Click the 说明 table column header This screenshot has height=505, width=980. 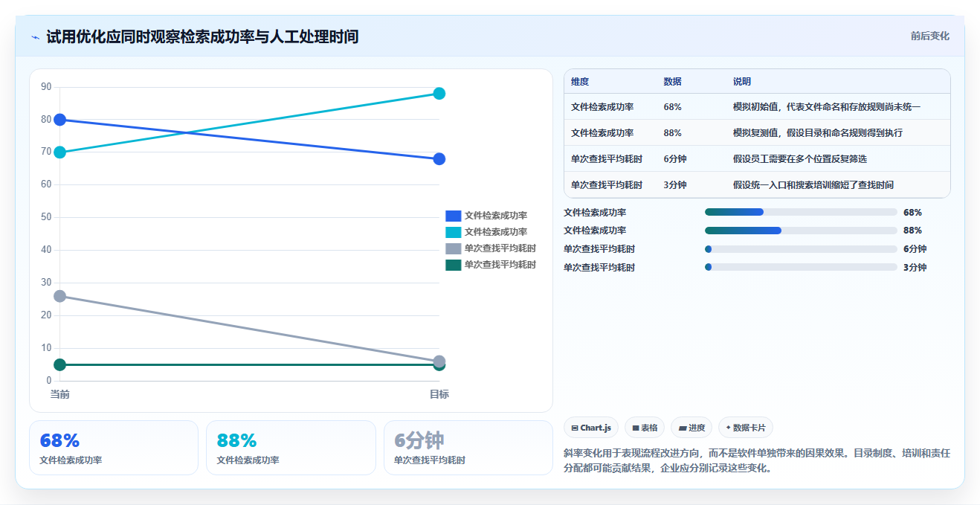click(742, 81)
